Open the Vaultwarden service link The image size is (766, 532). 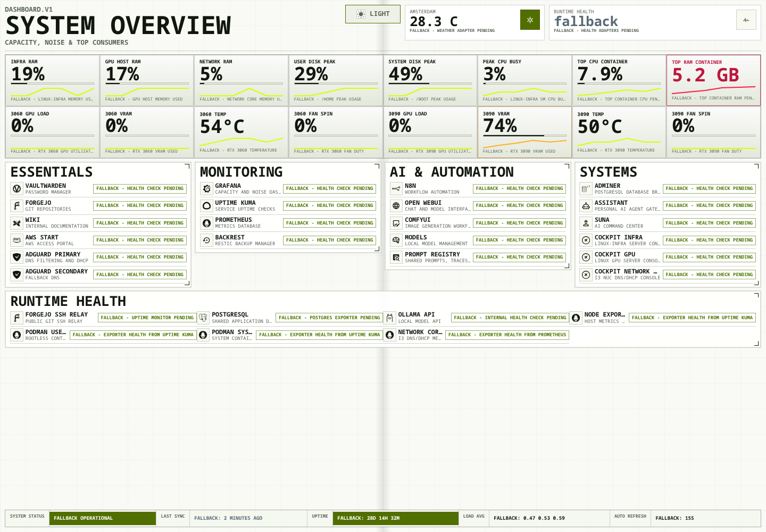[x=46, y=186]
